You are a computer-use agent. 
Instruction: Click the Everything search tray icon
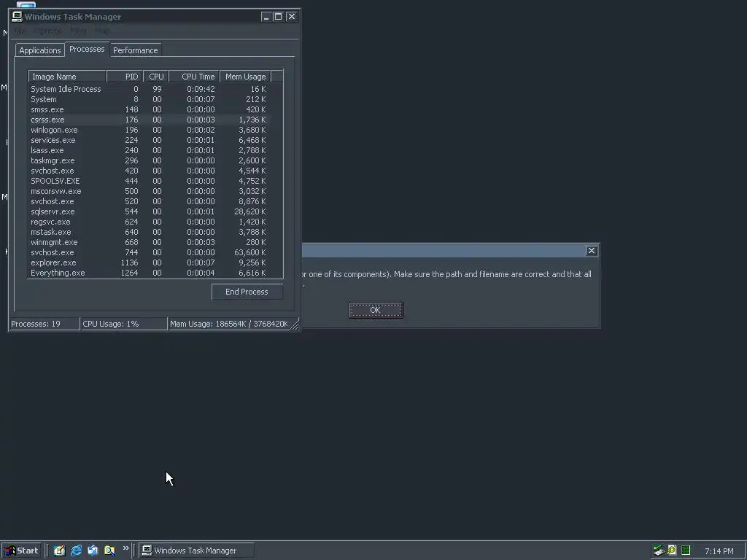672,551
